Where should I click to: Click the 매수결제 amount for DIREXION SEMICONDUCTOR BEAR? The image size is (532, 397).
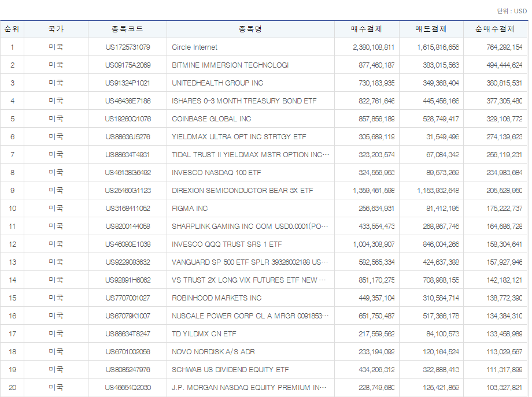coord(373,191)
